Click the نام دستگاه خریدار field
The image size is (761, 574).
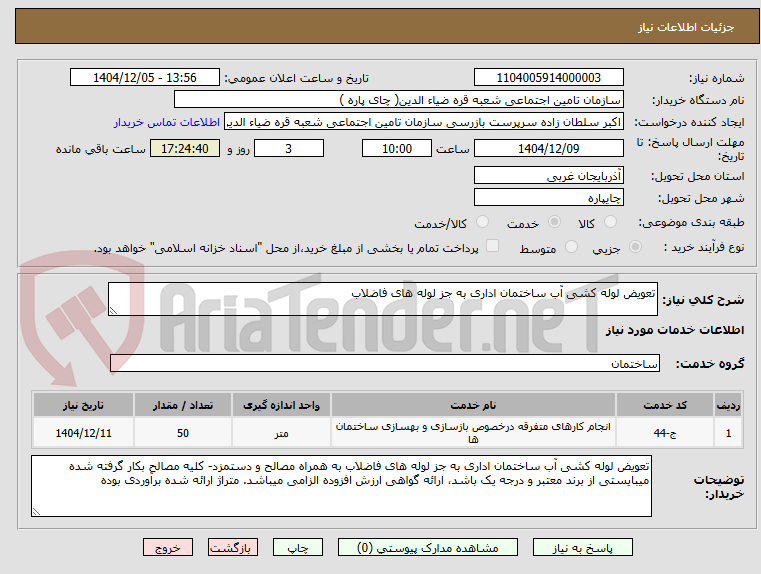point(398,100)
